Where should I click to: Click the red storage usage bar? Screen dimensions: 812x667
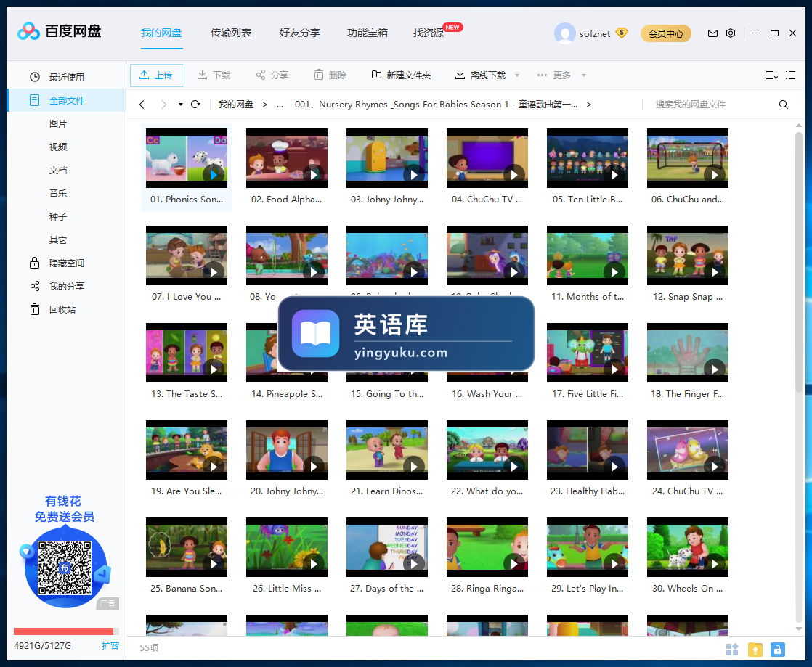63,631
